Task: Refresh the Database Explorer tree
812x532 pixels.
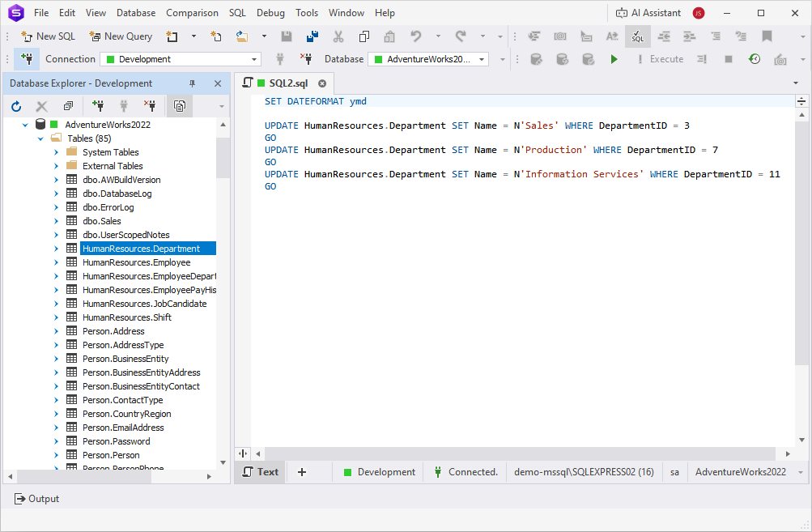Action: (x=16, y=105)
